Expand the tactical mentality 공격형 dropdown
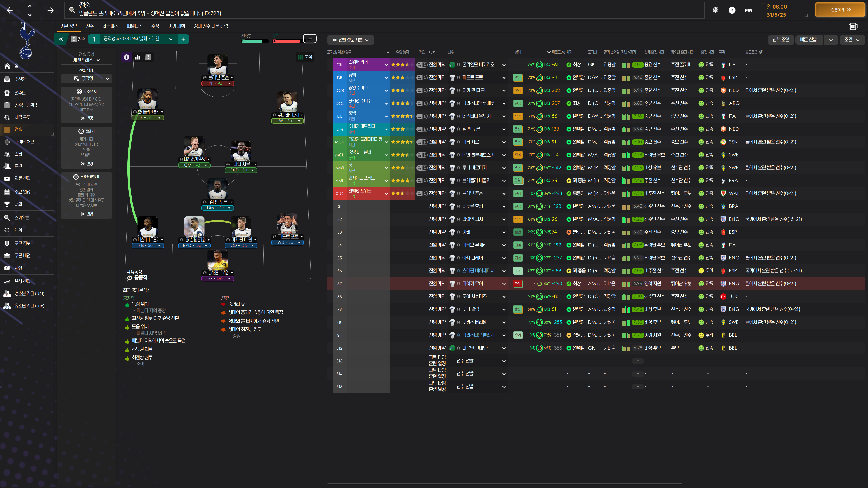Viewport: 868px width, 488px height. click(87, 78)
